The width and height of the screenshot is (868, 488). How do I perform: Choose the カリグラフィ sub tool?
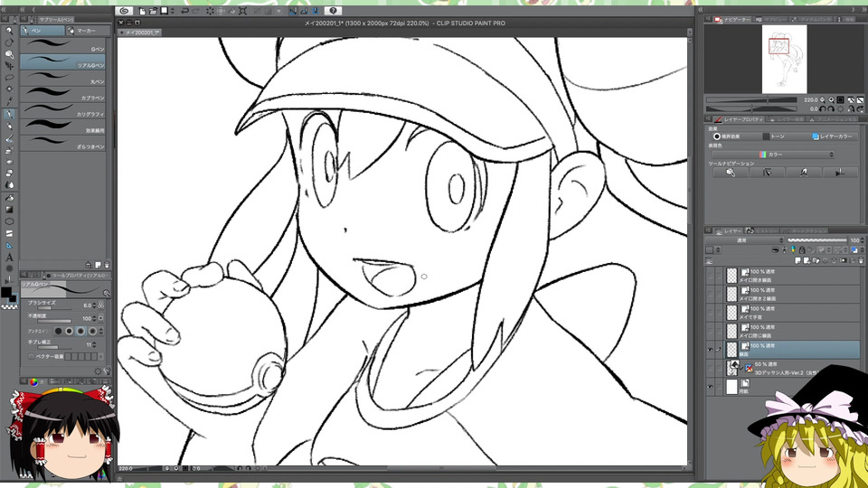pyautogui.click(x=62, y=109)
